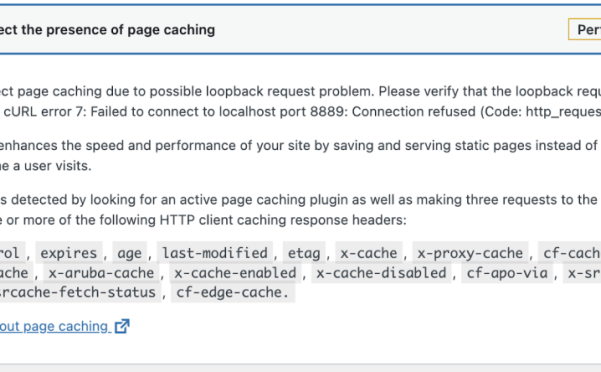Click the external link icon beside page caching
This screenshot has height=372, width=601.
click(122, 326)
